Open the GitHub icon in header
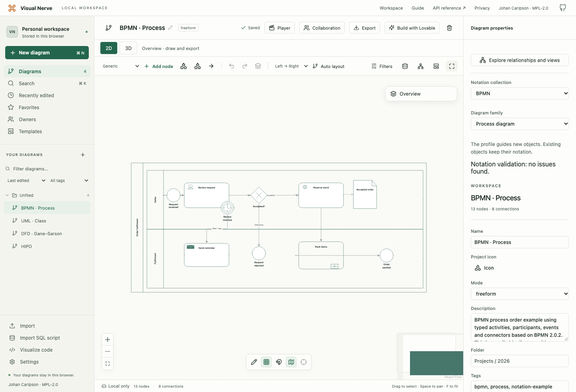 point(563,8)
